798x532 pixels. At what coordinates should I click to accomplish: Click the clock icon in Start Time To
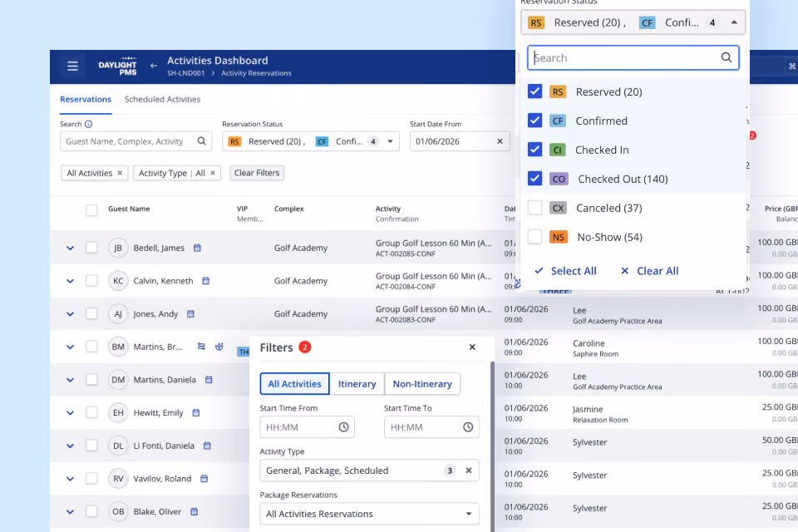pos(468,427)
